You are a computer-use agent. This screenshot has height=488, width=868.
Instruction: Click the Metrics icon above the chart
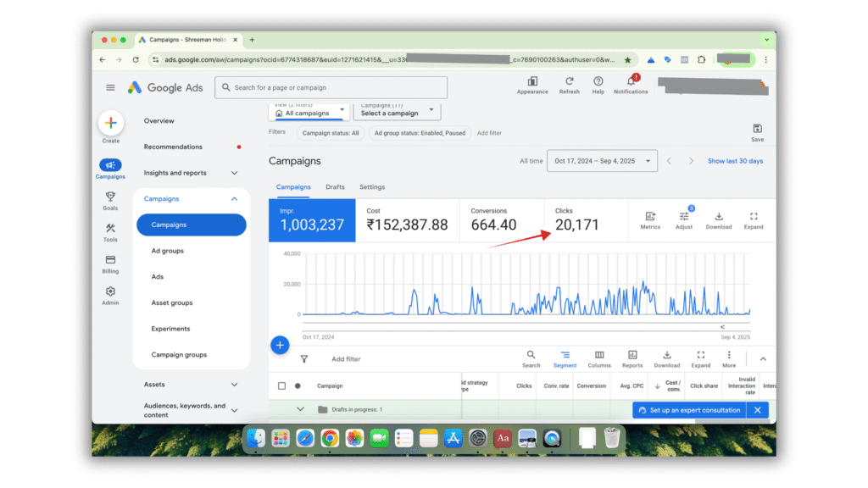pos(650,220)
